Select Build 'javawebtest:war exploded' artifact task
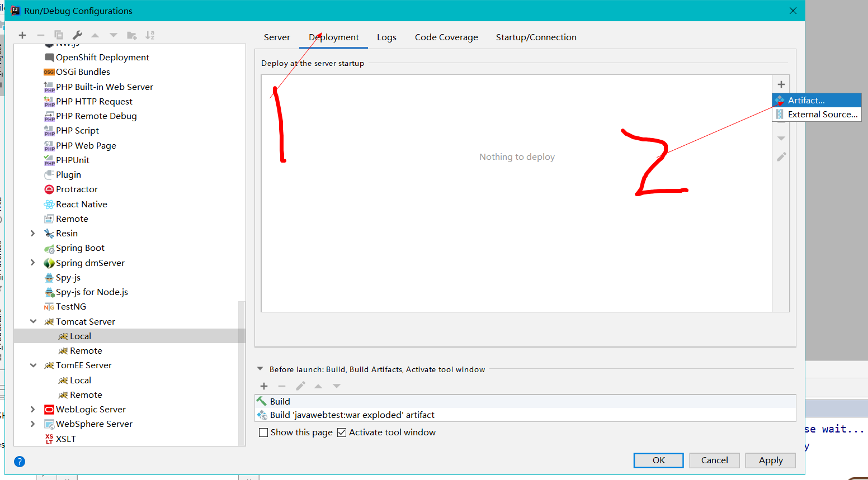The height and width of the screenshot is (480, 868). coord(525,415)
